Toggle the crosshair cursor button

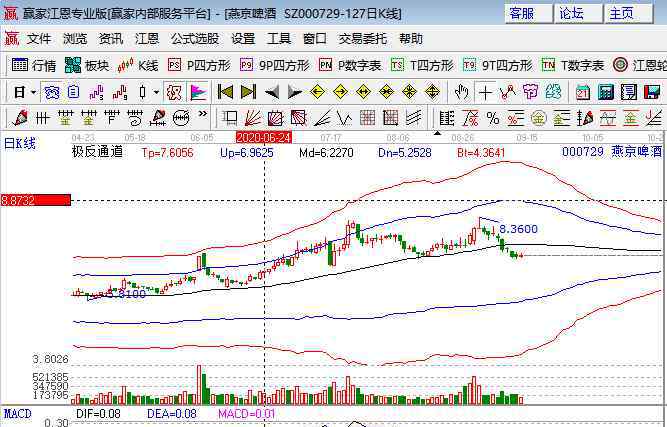coord(485,92)
